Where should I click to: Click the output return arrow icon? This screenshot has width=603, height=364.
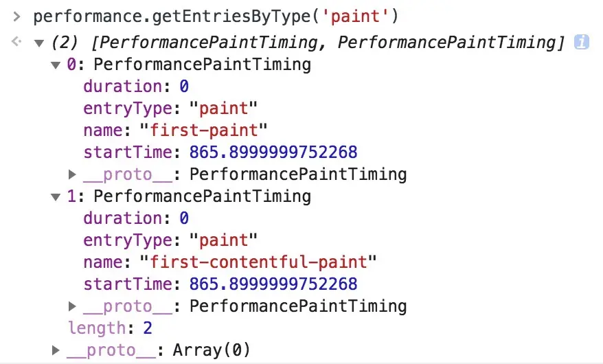click(x=16, y=41)
